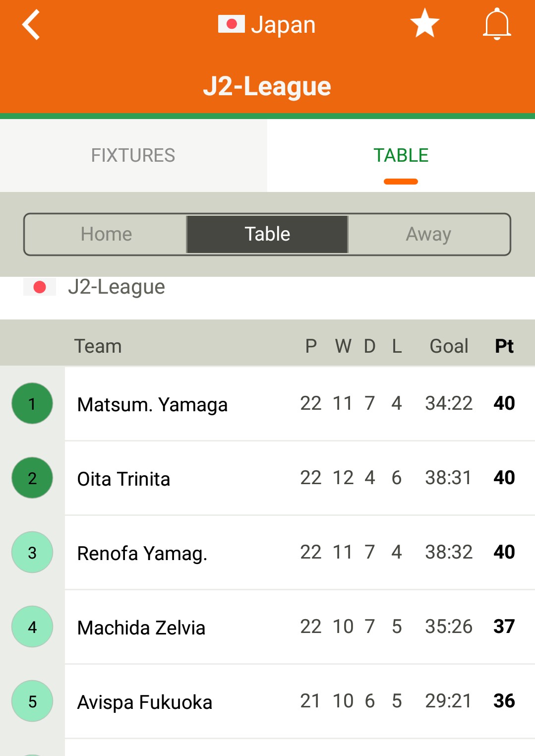Tap position 5 rank badge

tap(32, 701)
